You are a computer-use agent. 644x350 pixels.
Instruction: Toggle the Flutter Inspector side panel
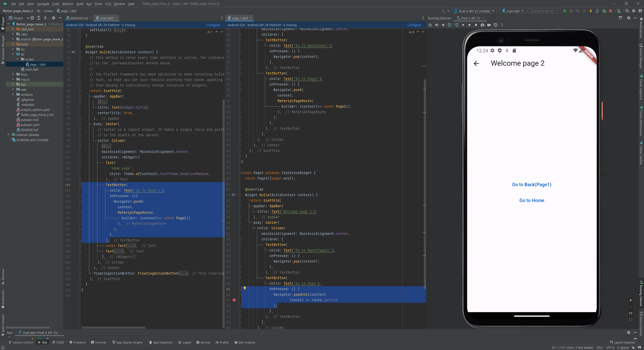click(x=641, y=88)
